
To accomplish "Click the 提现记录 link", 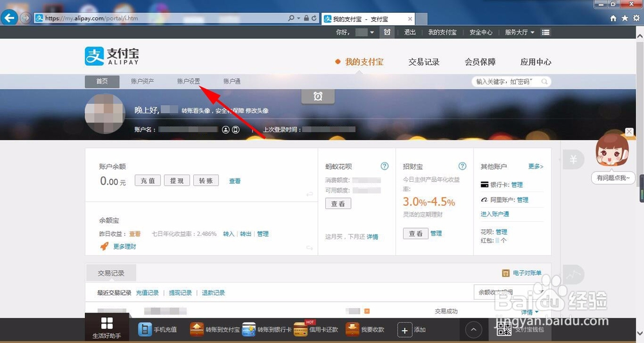I will pyautogui.click(x=180, y=293).
